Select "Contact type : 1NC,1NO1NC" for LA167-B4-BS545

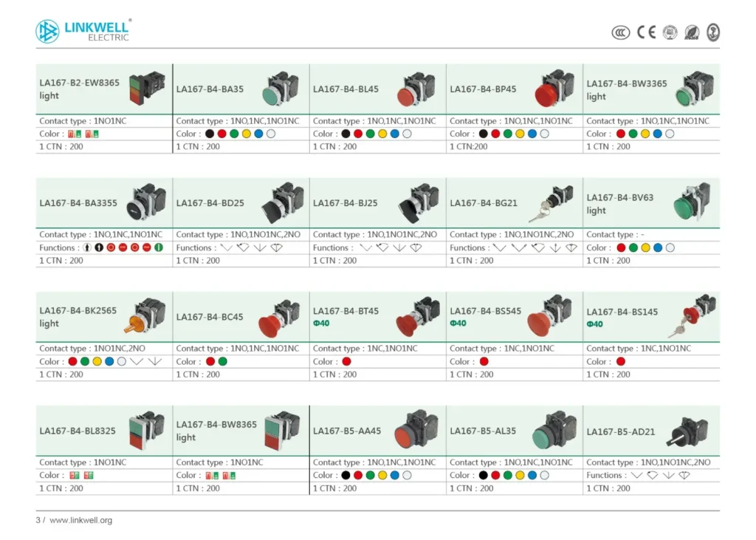click(502, 349)
